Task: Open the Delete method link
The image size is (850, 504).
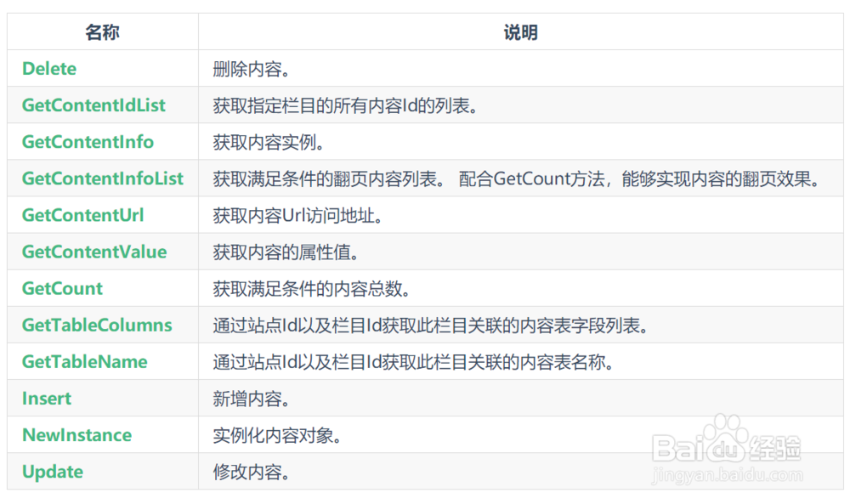Action: pyautogui.click(x=49, y=69)
